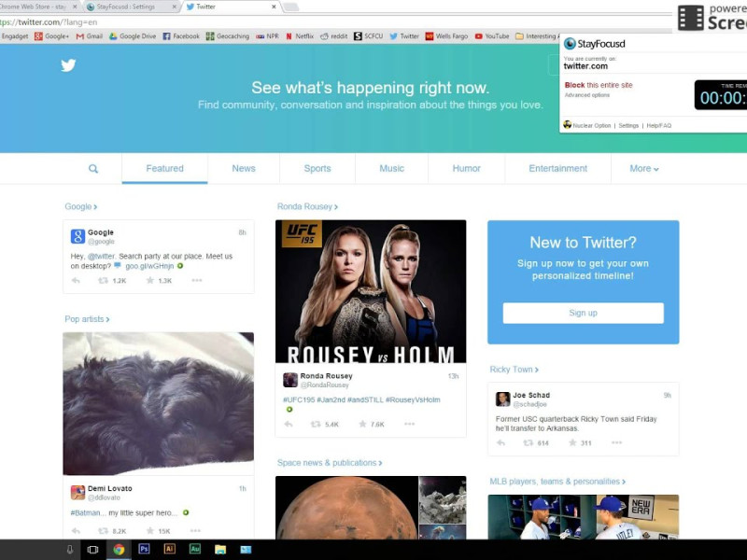The width and height of the screenshot is (747, 560).
Task: Retweet the Ronda Rousey tweet
Action: [x=316, y=424]
